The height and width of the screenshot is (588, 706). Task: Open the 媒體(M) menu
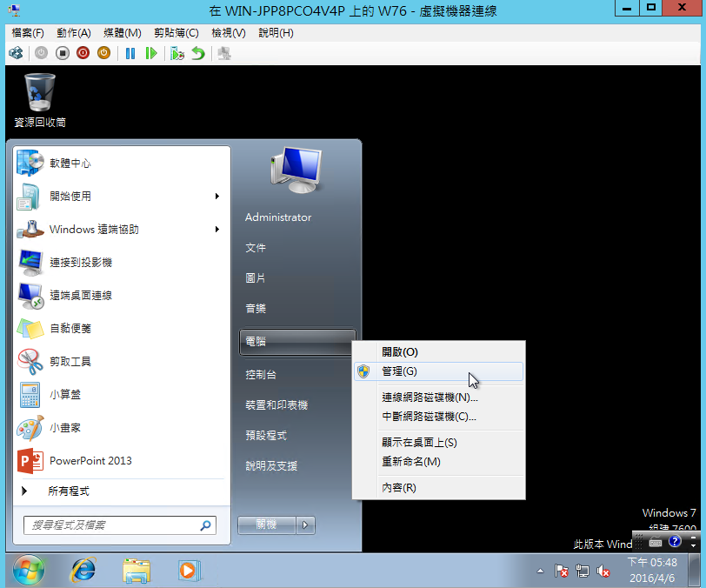tap(122, 33)
